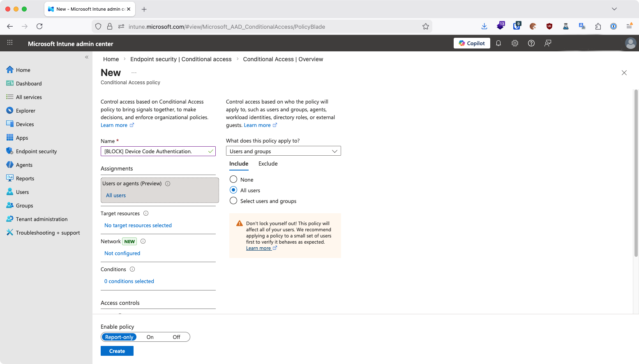639x364 pixels.
Task: Open the Users and groups dropdown
Action: click(x=284, y=151)
